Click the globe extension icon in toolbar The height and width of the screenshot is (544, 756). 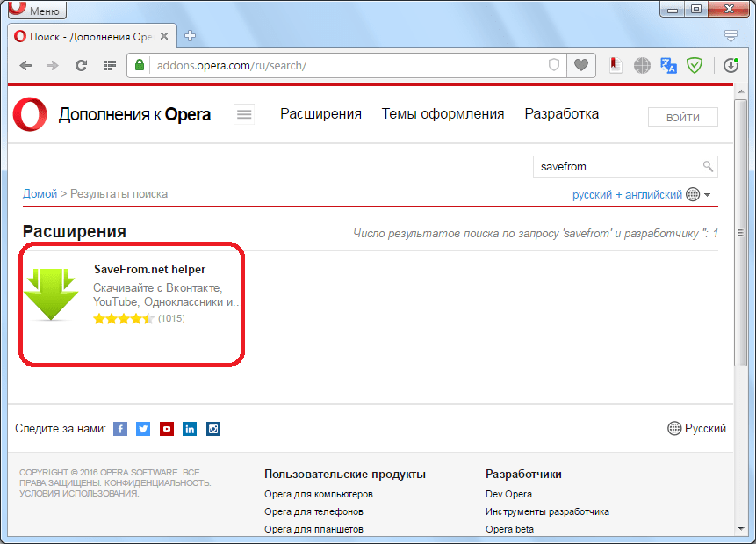642,65
